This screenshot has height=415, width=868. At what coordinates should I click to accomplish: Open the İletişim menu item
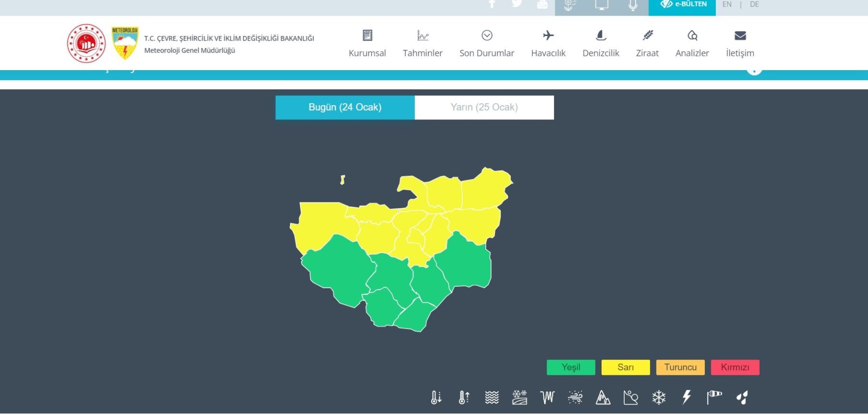click(740, 44)
